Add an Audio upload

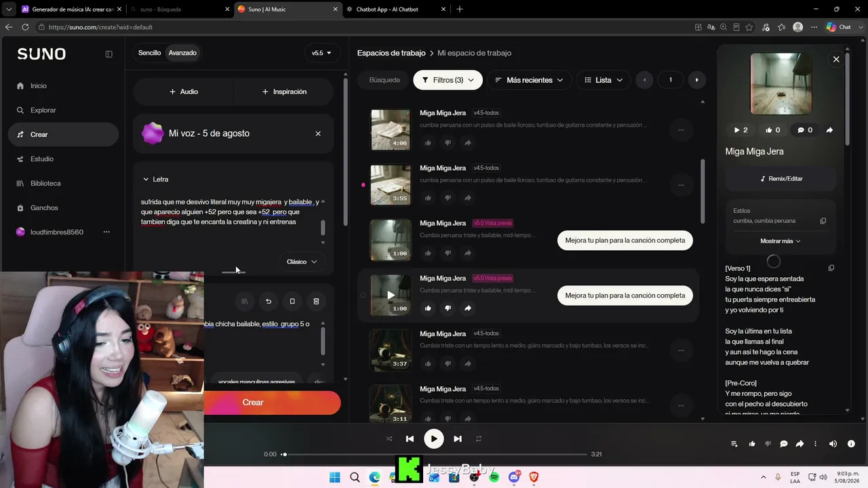184,91
